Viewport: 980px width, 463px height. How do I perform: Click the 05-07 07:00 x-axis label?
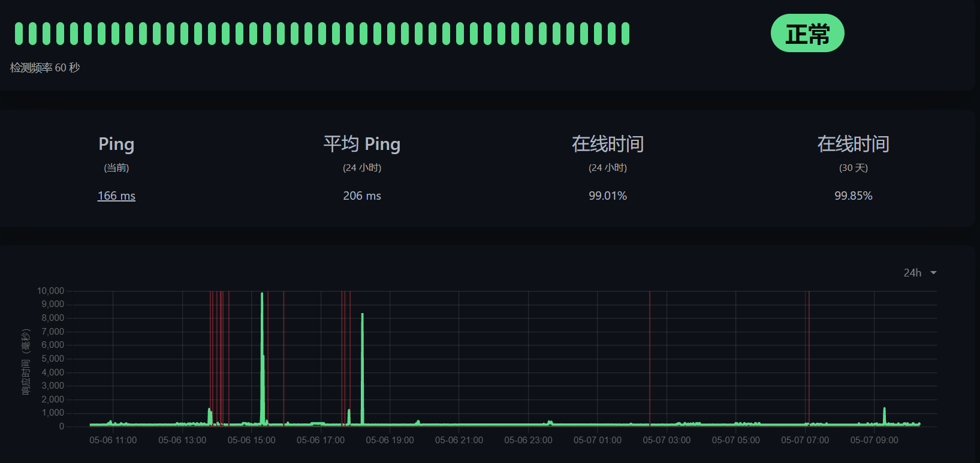coord(805,440)
